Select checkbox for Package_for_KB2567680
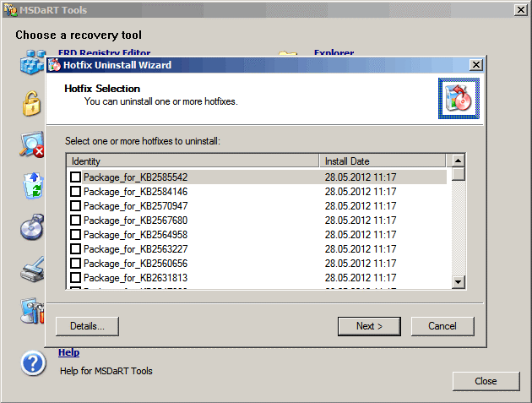 pos(75,220)
